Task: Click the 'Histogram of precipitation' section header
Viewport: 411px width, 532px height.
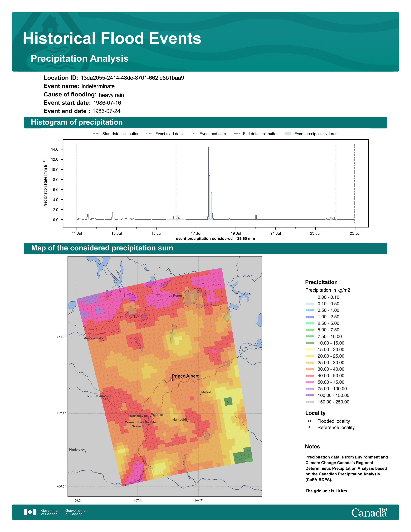Action: coord(205,123)
